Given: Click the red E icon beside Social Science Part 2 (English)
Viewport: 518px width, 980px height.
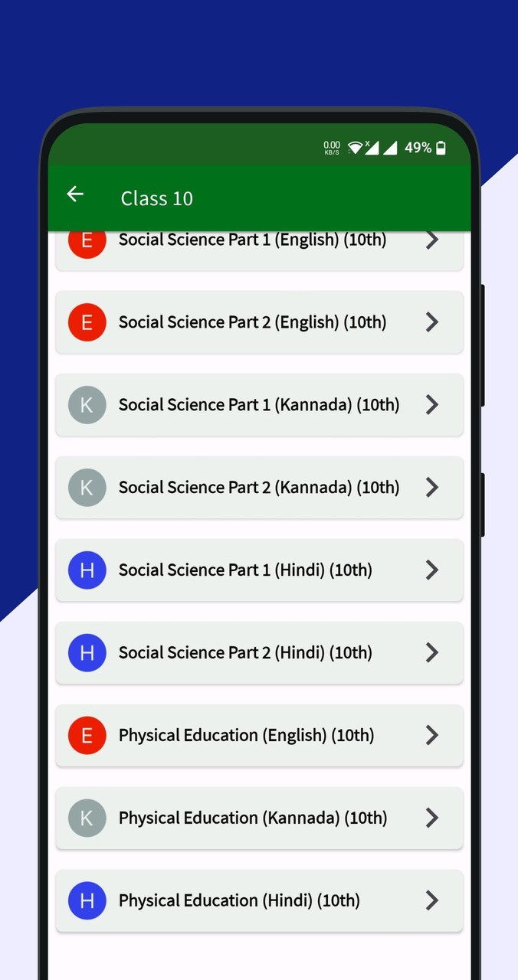Looking at the screenshot, I should pyautogui.click(x=87, y=322).
